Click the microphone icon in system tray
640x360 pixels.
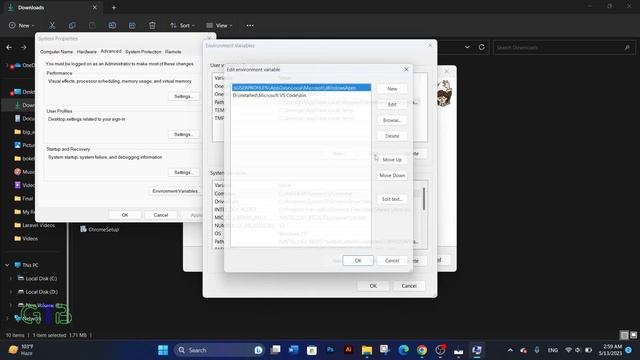[x=537, y=350]
